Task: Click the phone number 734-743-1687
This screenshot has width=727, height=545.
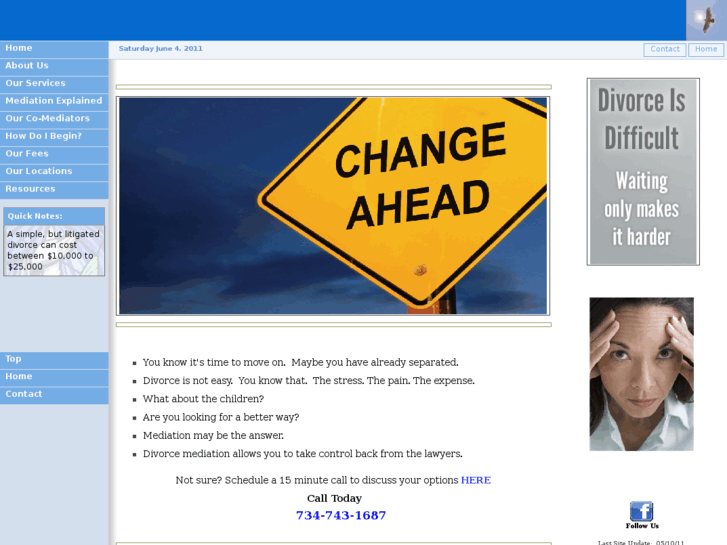Action: point(341,515)
